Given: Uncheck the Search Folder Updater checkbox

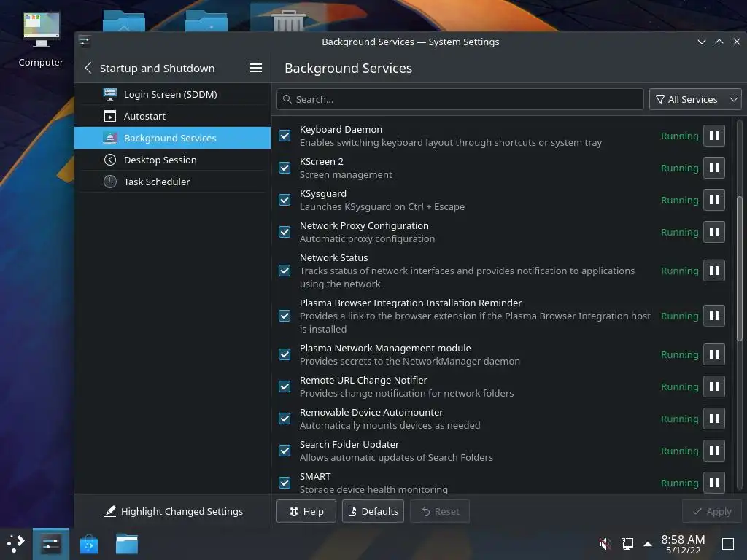Looking at the screenshot, I should tap(285, 451).
